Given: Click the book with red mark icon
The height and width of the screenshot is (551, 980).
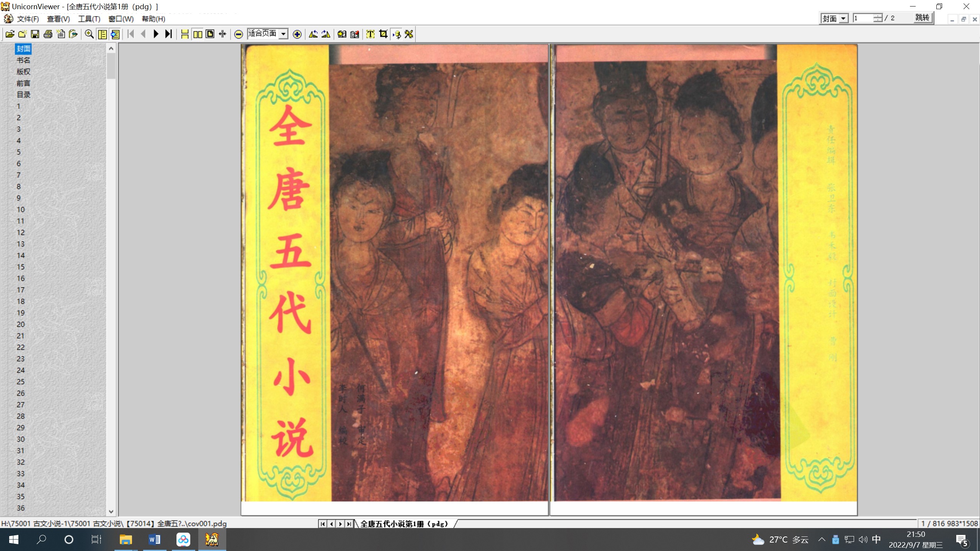Looking at the screenshot, I should pyautogui.click(x=354, y=34).
